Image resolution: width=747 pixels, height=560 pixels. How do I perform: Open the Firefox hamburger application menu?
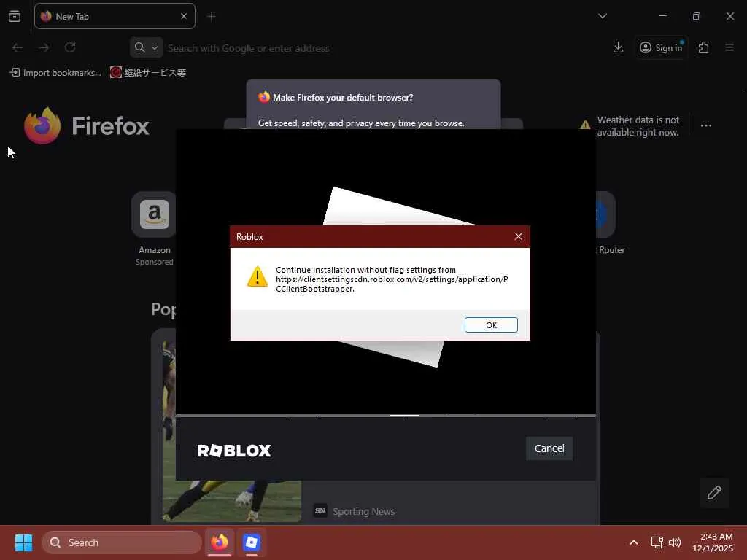click(x=729, y=47)
